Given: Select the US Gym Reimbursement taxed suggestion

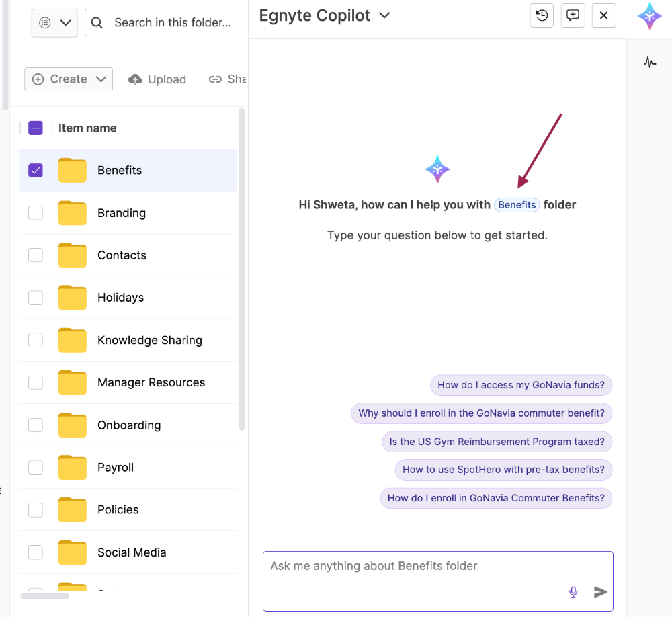Looking at the screenshot, I should pyautogui.click(x=497, y=442).
